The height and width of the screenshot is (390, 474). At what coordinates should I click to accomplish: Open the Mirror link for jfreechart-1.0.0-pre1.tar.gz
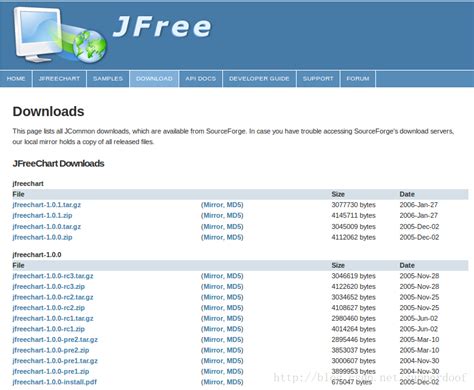coord(213,361)
